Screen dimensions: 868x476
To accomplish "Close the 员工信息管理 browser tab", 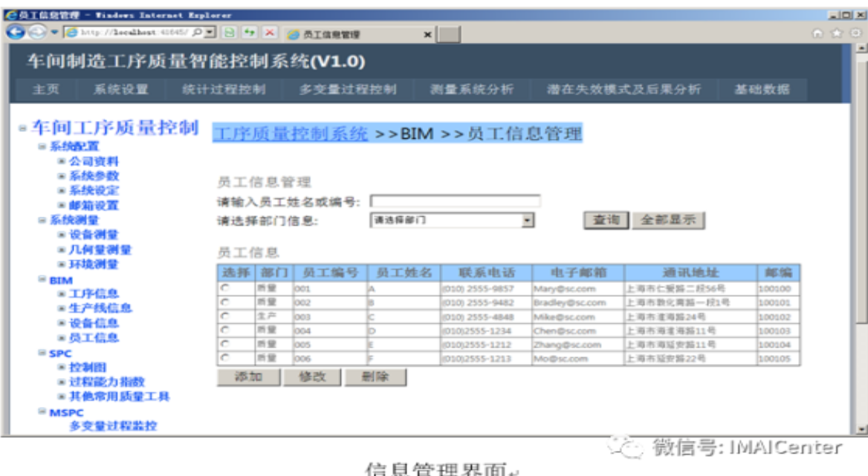I will [x=428, y=35].
